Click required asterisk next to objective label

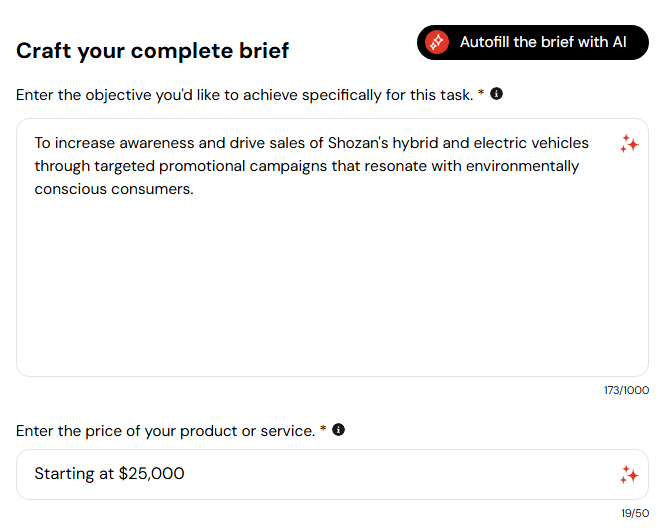[481, 93]
